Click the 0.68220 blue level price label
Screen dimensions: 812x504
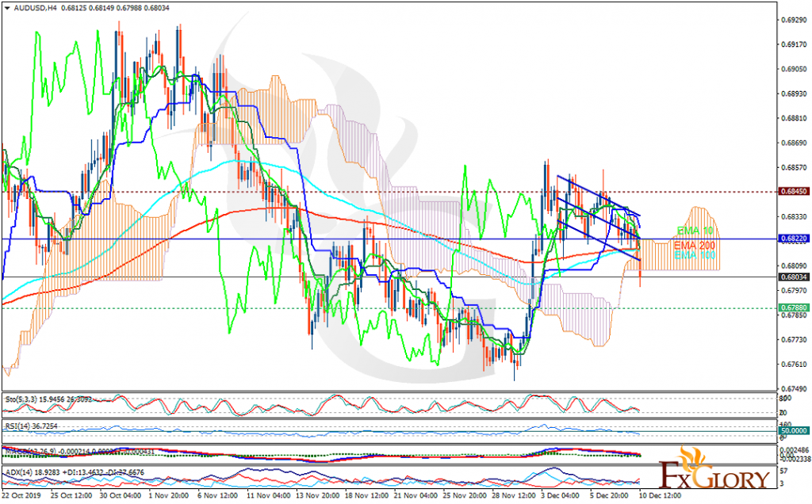click(x=794, y=239)
